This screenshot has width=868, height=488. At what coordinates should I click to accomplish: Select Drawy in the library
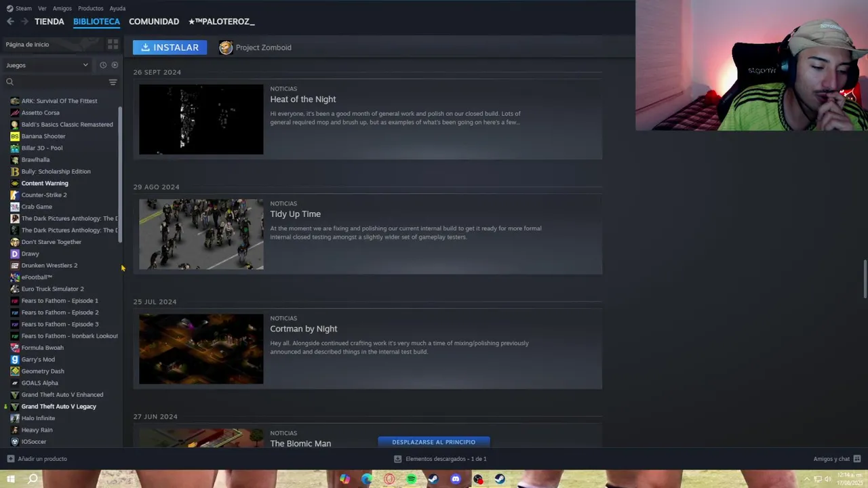coord(30,253)
